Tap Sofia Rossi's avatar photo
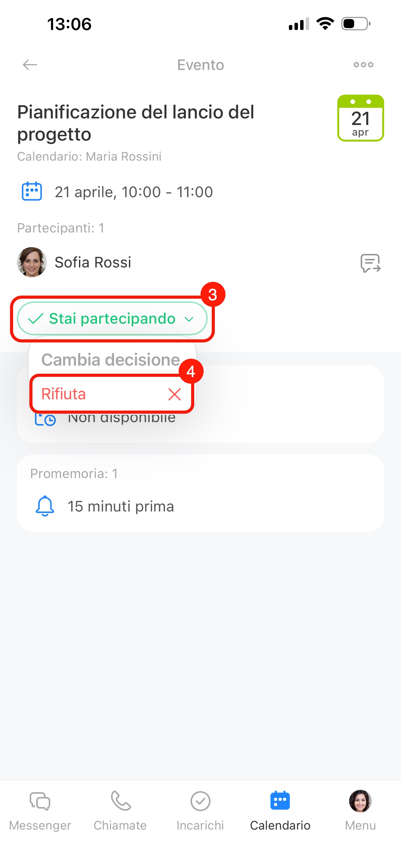Image resolution: width=401 pixels, height=868 pixels. [32, 262]
